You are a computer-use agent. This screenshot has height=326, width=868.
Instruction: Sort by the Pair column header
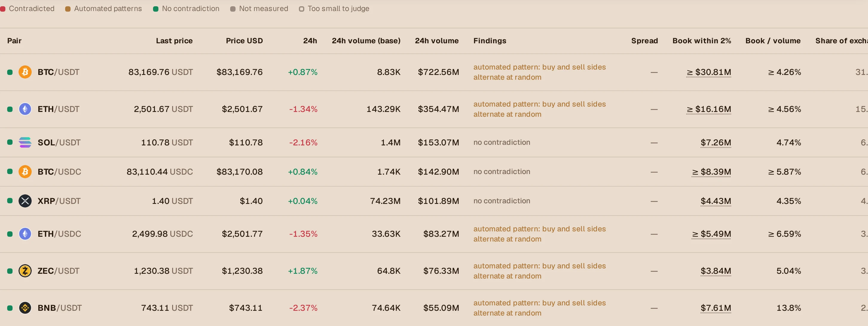[14, 41]
